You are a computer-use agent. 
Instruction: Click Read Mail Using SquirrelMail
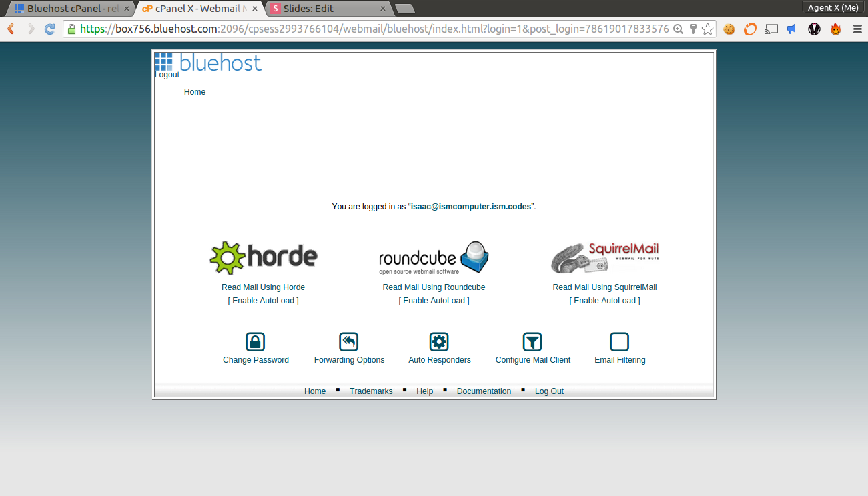[x=604, y=287]
